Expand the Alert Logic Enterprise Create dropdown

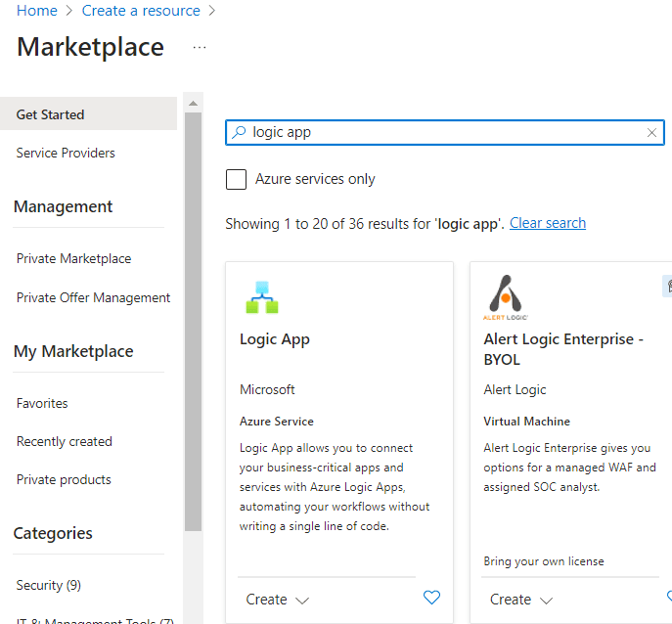(x=521, y=600)
